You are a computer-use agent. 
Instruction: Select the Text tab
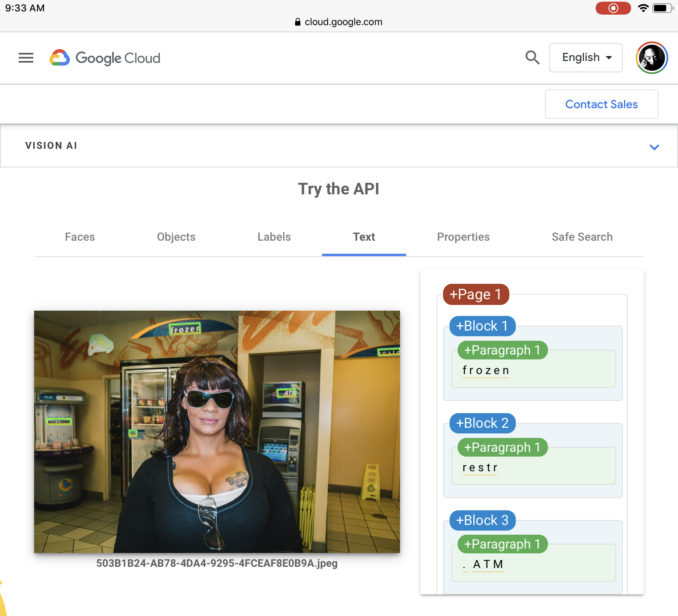pyautogui.click(x=364, y=237)
